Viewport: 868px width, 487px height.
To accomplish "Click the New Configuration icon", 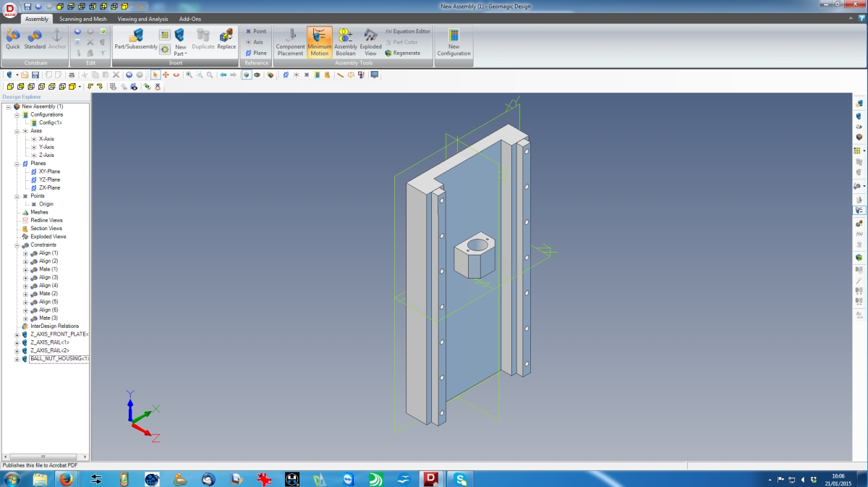I will [x=454, y=42].
